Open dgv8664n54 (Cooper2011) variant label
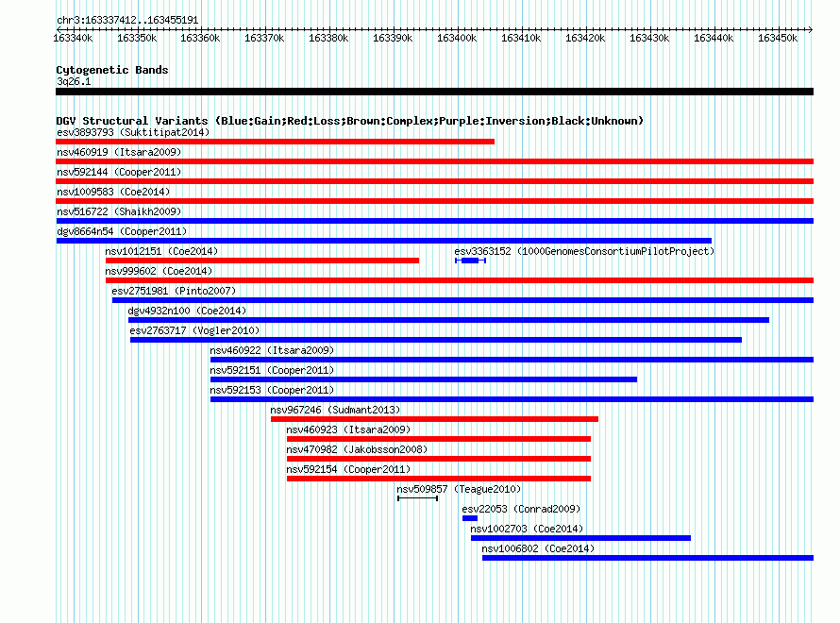Screen dimensions: 840x623 click(x=122, y=231)
